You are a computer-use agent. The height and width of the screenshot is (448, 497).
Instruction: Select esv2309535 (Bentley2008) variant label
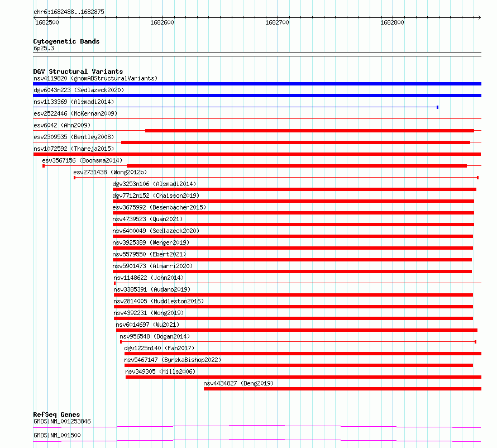click(x=74, y=137)
